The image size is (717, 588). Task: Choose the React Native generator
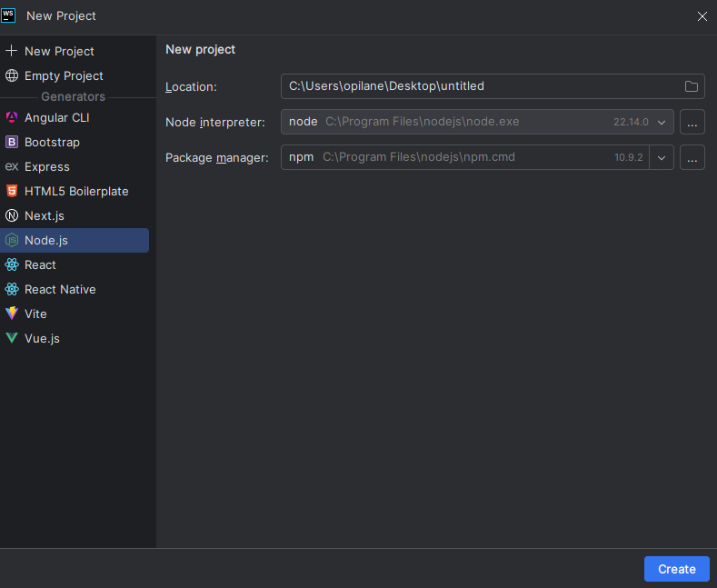(75, 289)
